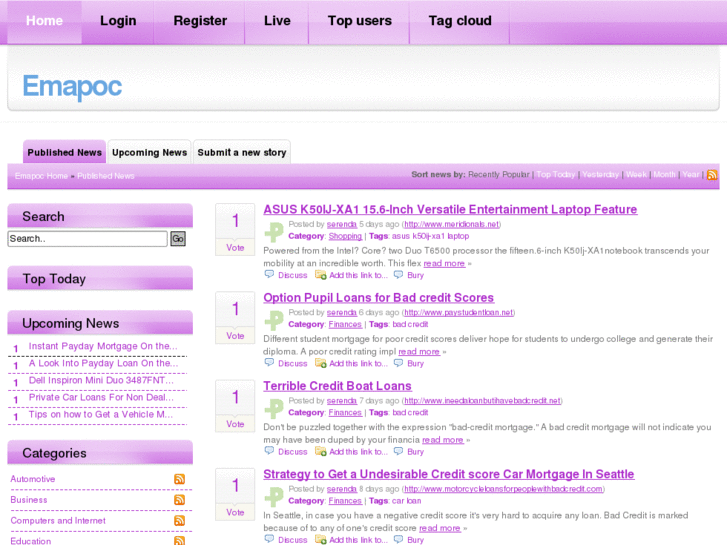Open Private Car Loans For Non Deal item
Screen dimensions: 727x545
101,398
